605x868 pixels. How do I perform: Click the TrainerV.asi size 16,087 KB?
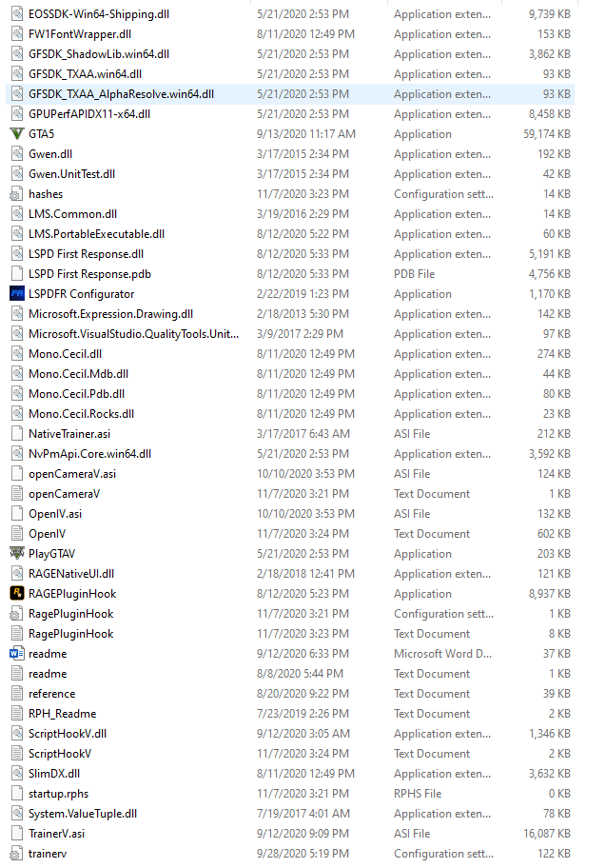click(547, 834)
